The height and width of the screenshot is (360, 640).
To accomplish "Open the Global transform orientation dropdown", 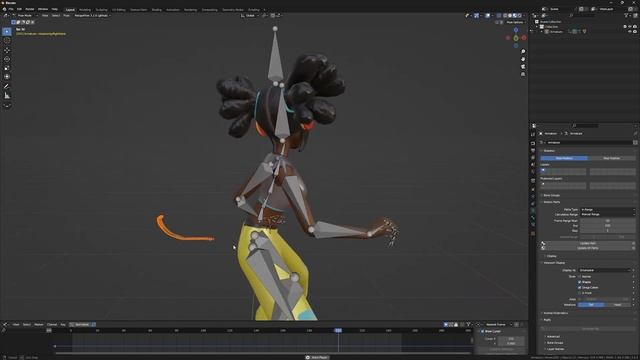I will (250, 16).
